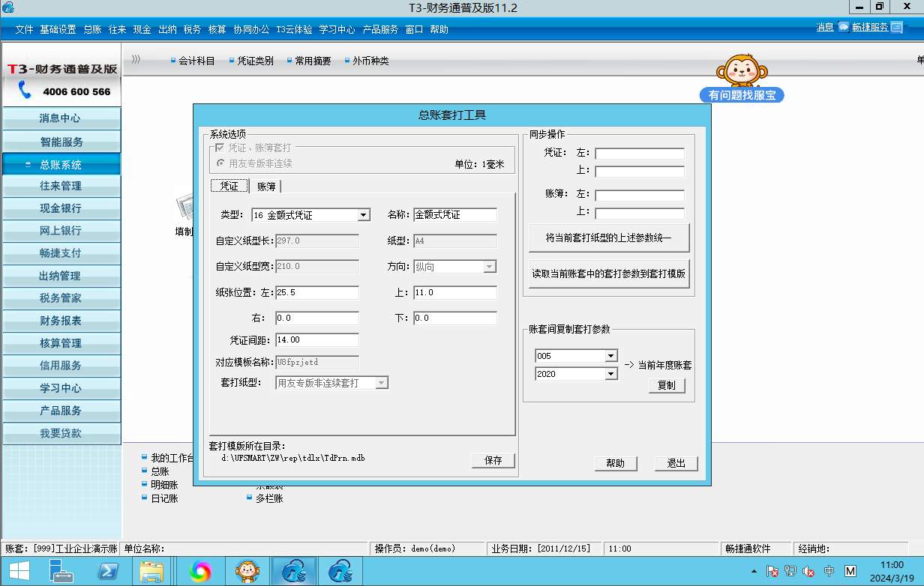Click the toolbar expand chevrons

(x=136, y=60)
